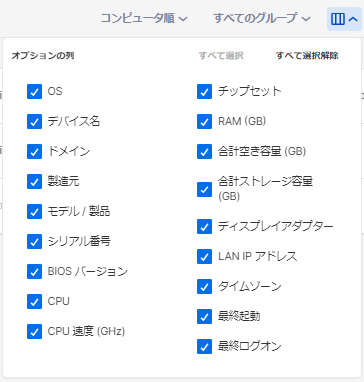Disable the RAM (GB) column
Screen dimensions: 364x382
click(x=204, y=121)
